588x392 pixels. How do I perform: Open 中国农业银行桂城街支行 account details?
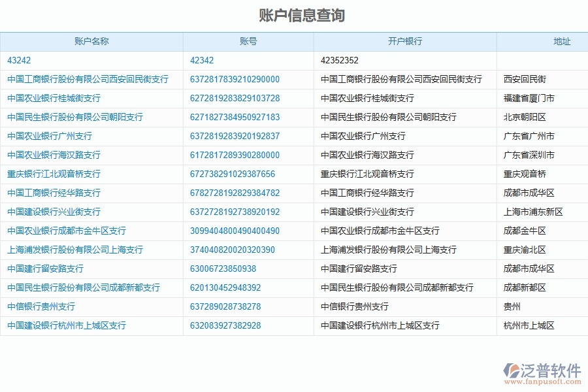pos(52,98)
